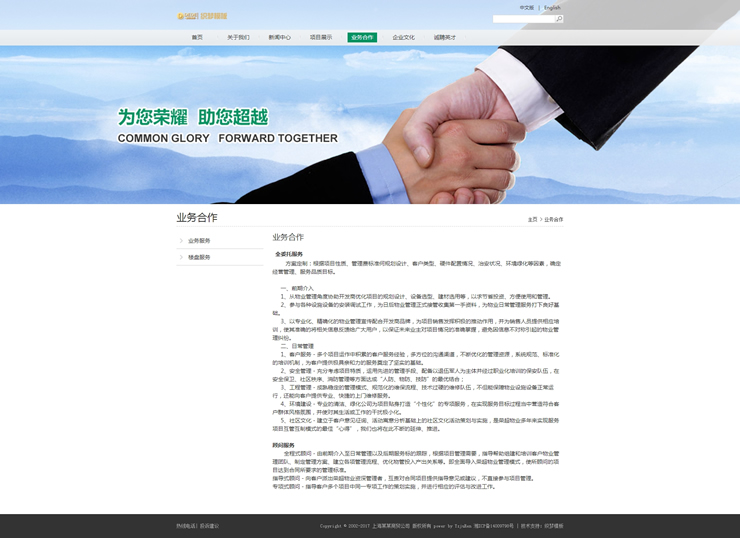
Task: Click the company logo in header
Action: 202,16
